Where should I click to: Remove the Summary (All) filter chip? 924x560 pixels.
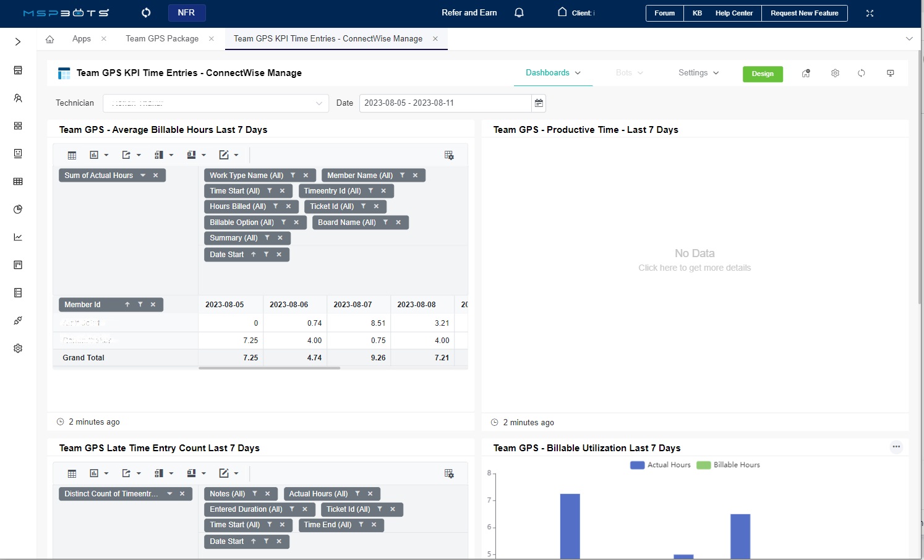[x=280, y=237]
